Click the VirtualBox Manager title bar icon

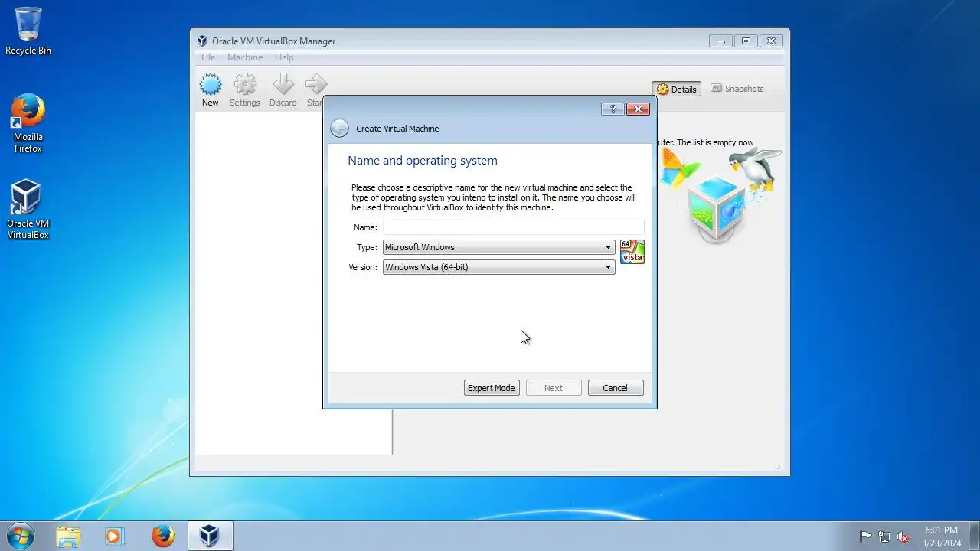(202, 41)
